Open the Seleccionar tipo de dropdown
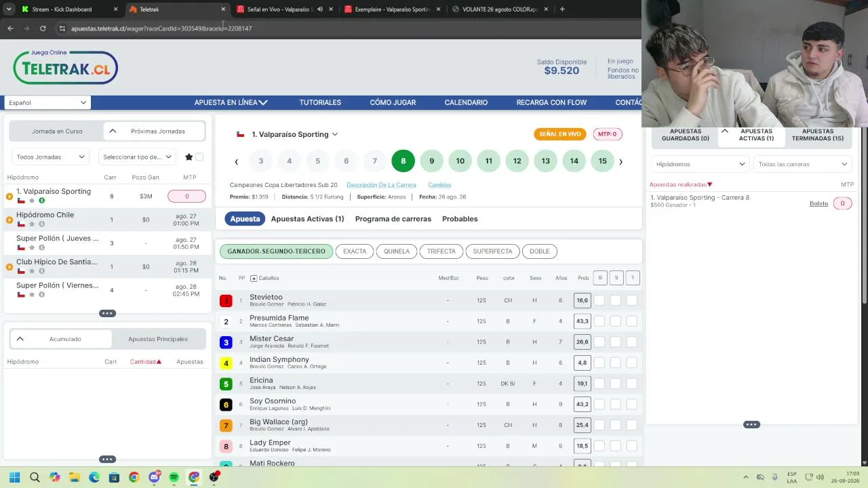This screenshot has height=488, width=868. [x=137, y=157]
